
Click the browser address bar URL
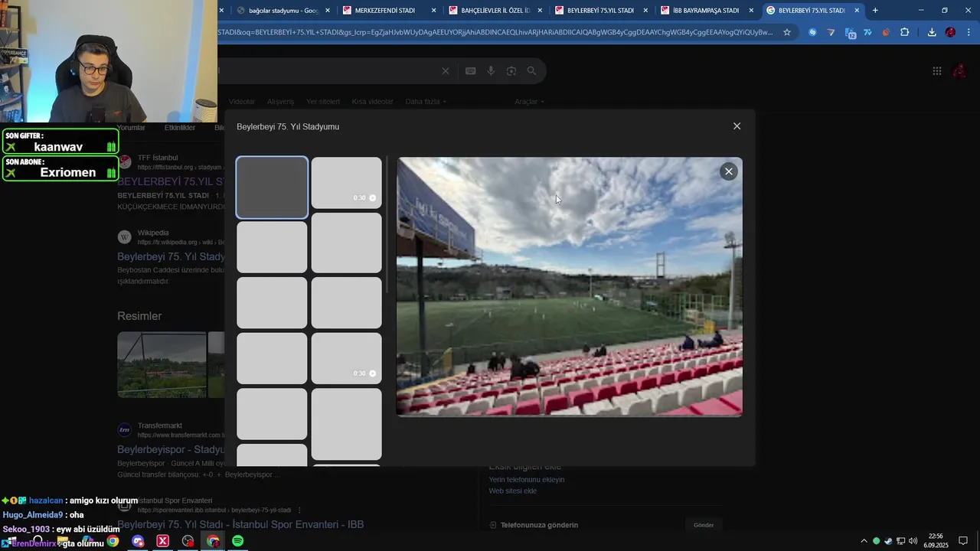(495, 32)
